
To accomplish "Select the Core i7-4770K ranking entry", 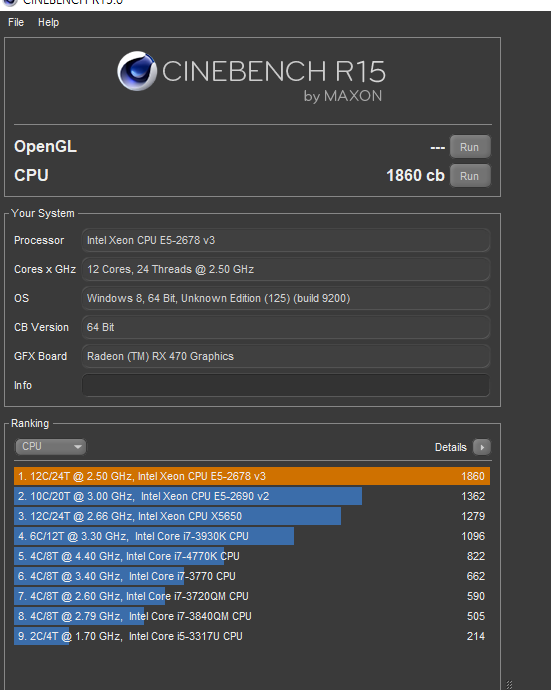I will 252,556.
